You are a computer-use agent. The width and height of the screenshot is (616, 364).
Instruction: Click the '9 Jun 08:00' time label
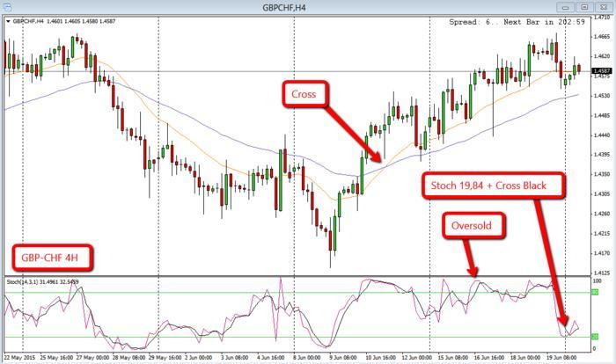(x=343, y=358)
